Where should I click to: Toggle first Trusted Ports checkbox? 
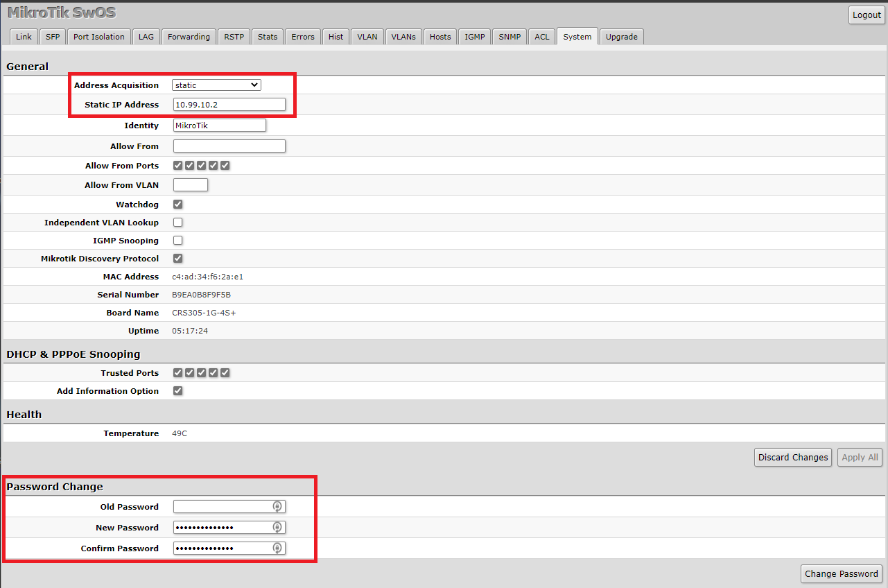click(178, 373)
